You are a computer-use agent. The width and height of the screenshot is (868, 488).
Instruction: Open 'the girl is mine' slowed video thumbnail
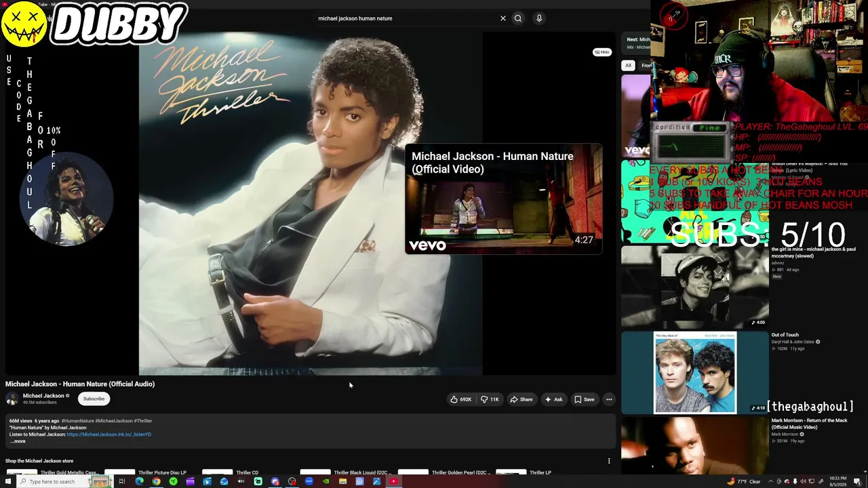click(x=695, y=287)
